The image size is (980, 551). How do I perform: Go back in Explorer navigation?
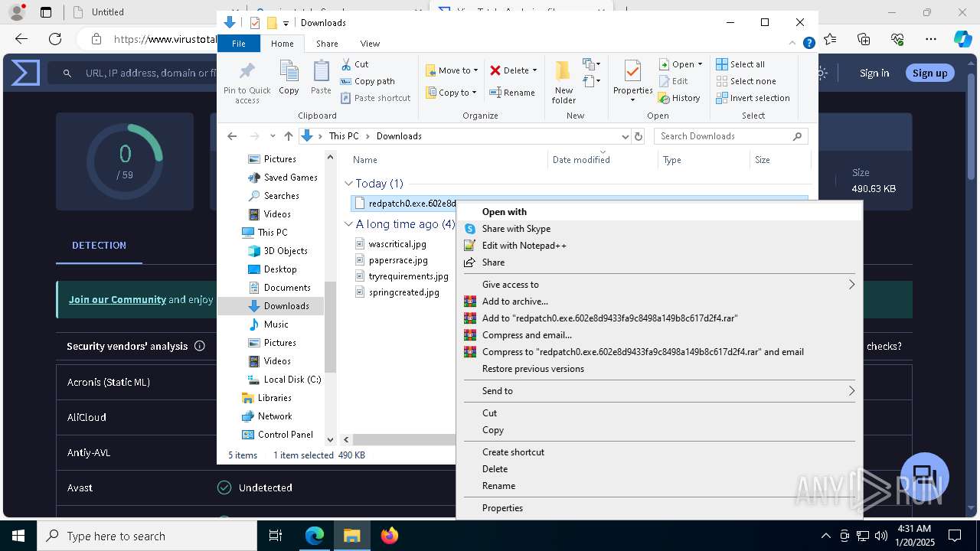[x=232, y=136]
